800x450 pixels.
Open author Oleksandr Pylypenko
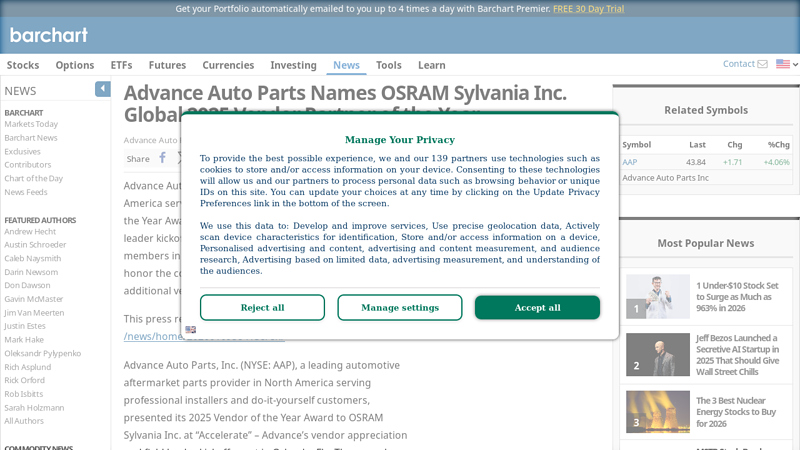click(x=43, y=354)
